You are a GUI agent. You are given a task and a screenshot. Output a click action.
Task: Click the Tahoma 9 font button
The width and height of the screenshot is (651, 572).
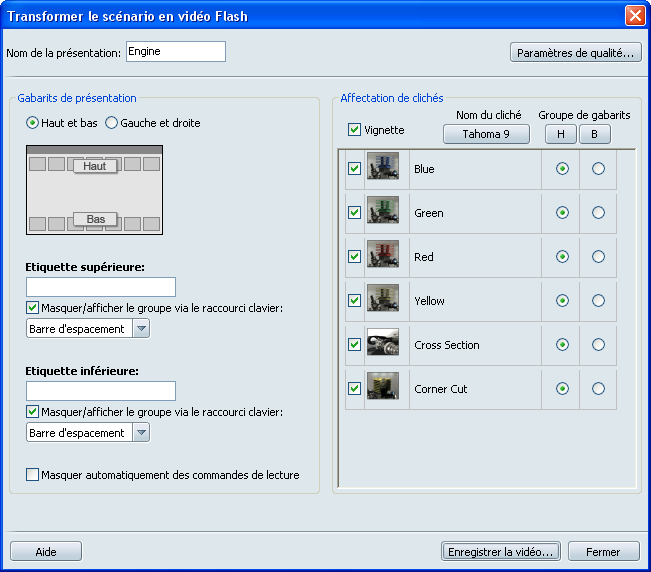[486, 134]
